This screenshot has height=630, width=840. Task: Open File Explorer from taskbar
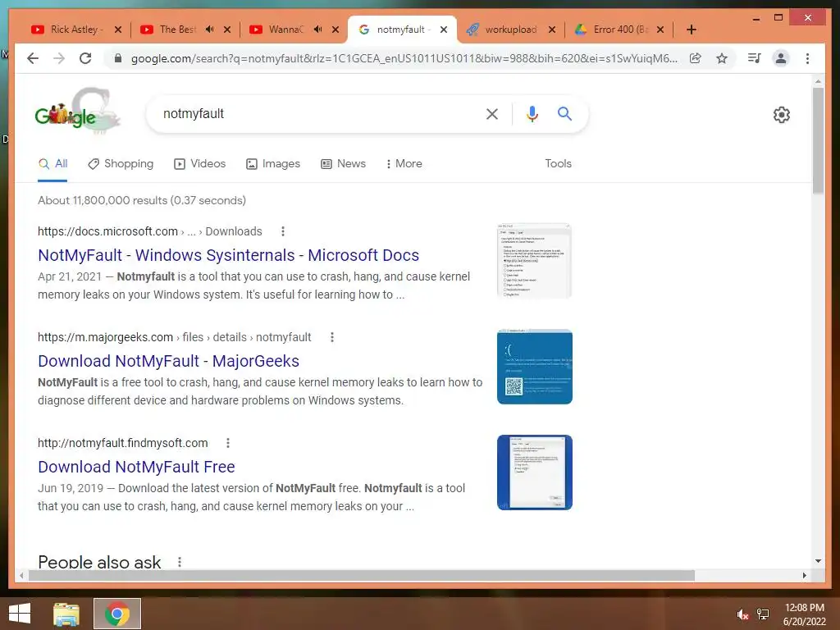tap(66, 614)
